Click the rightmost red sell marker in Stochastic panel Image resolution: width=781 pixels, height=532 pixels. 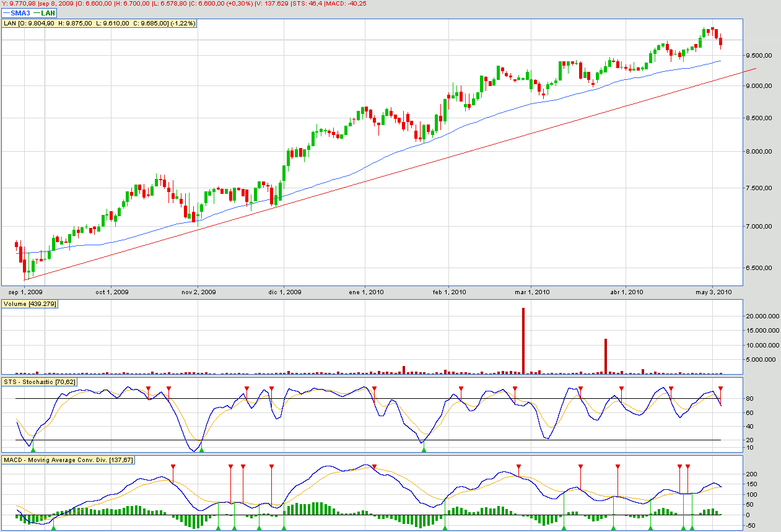tap(720, 388)
